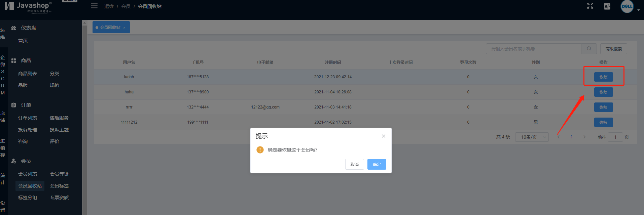
Task: Open 规格 menu item
Action: [x=55, y=85]
